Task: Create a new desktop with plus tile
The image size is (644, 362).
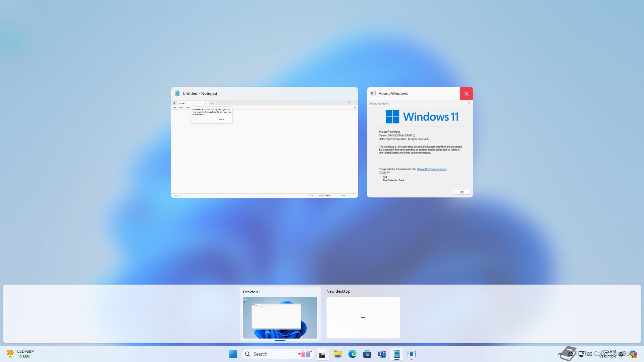Action: pos(363,317)
